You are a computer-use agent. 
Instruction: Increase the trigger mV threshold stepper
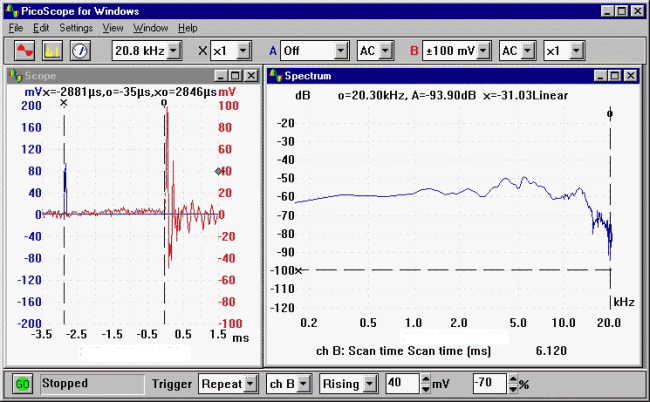[423, 379]
